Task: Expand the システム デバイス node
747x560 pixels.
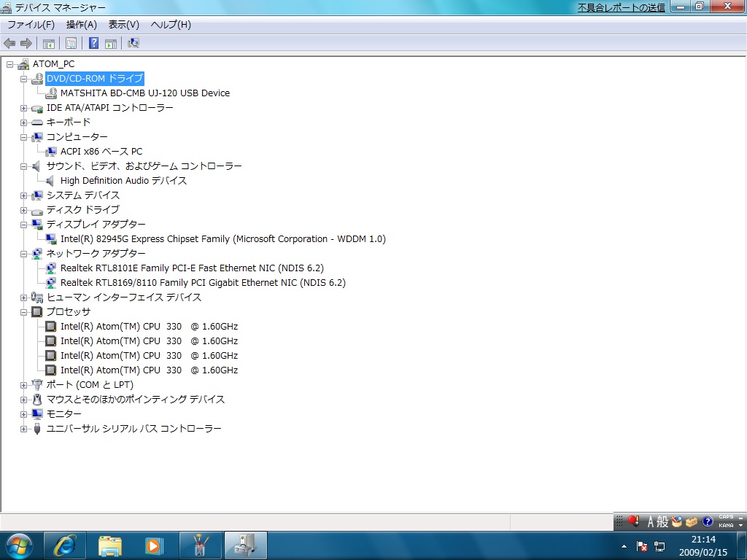Action: pyautogui.click(x=23, y=195)
